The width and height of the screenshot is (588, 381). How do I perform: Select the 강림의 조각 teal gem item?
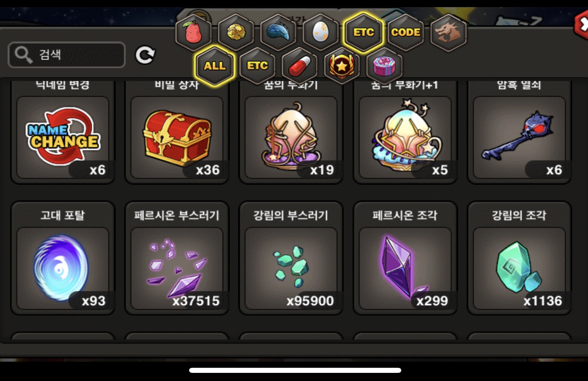pos(519,258)
